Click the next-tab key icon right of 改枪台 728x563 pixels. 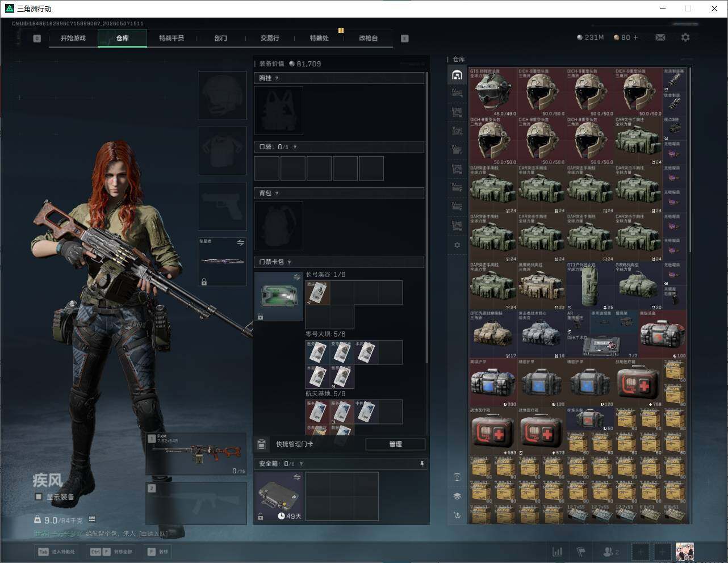(405, 39)
